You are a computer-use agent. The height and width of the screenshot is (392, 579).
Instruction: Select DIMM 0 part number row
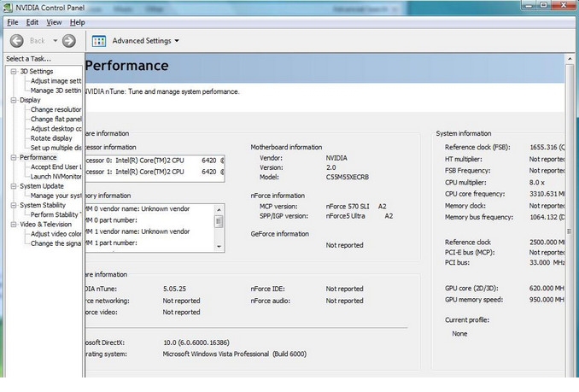[112, 220]
